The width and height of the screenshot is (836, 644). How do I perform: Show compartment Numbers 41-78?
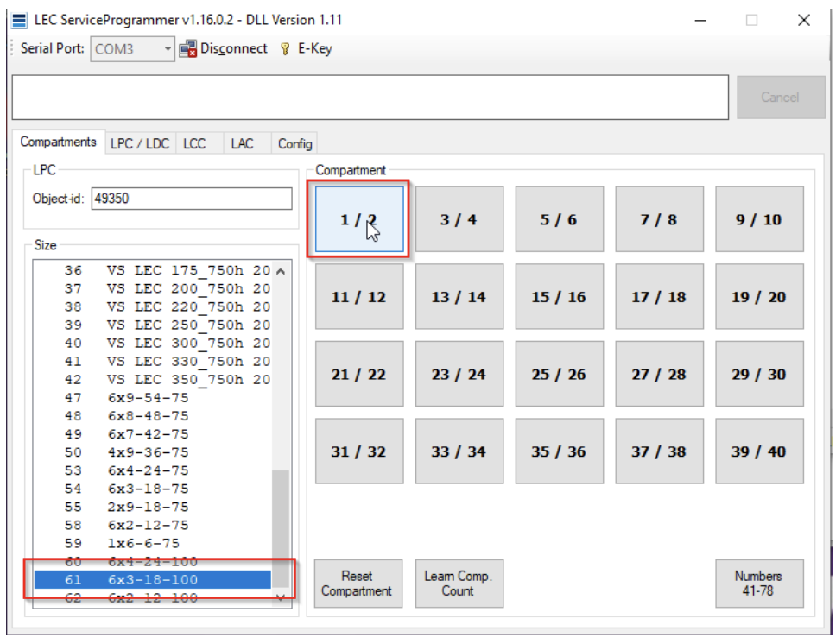point(758,584)
